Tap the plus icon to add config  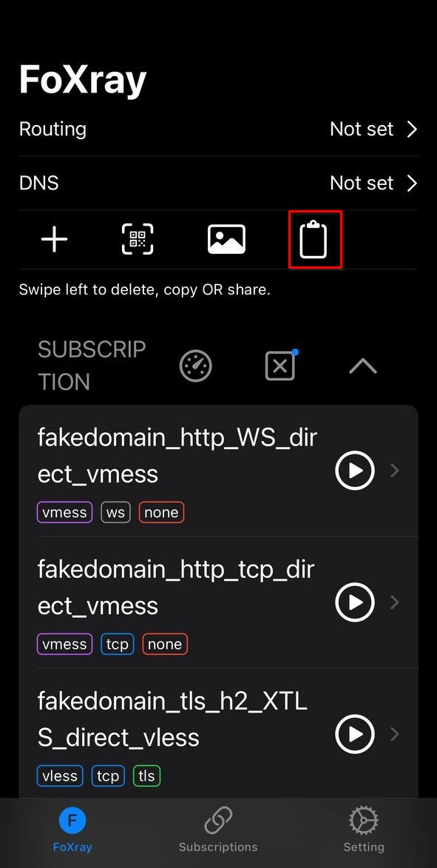54,240
